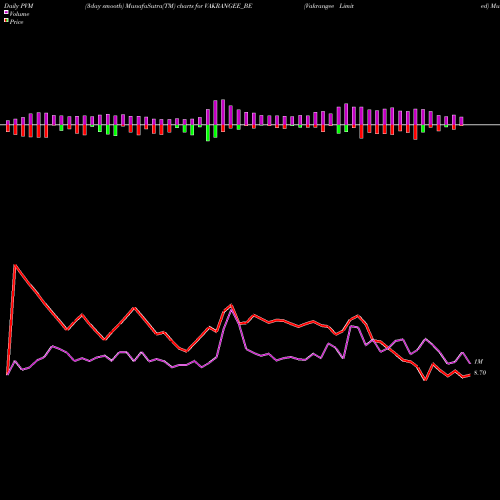
Task: Click the '8.70' price value label
Action: pyautogui.click(x=480, y=373)
